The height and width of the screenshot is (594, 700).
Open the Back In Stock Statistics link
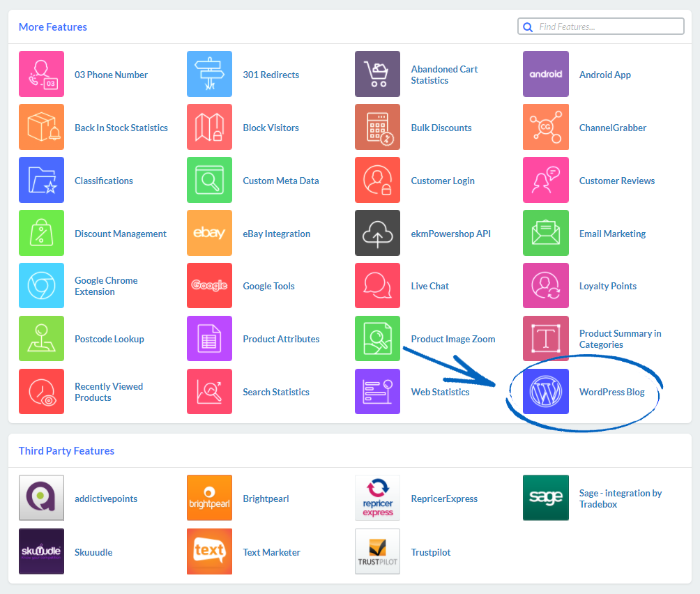(121, 127)
